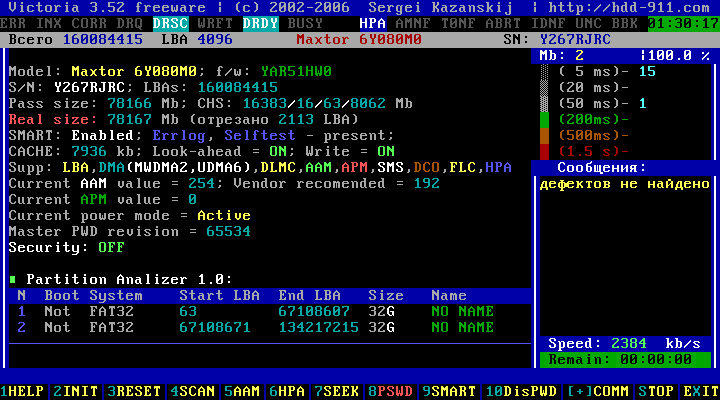Click the green clock 01:30:17

[683, 23]
